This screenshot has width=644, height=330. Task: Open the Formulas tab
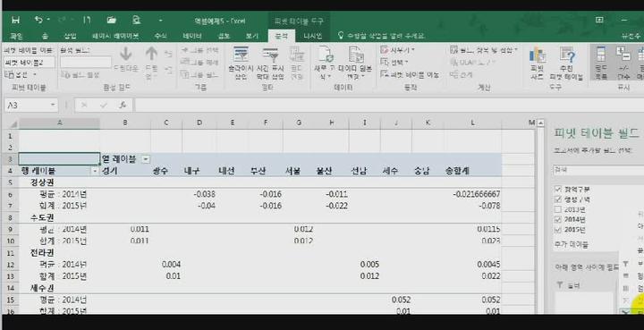point(161,36)
